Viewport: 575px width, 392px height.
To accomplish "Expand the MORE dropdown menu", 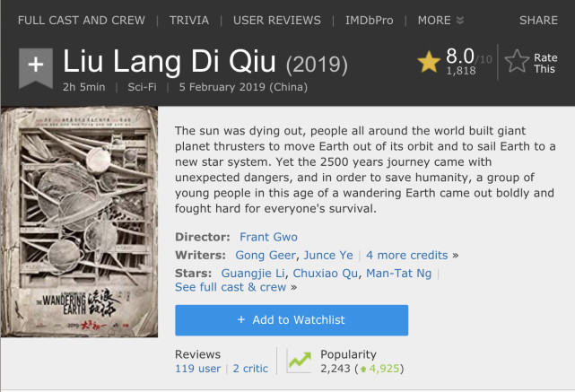I will pos(440,20).
